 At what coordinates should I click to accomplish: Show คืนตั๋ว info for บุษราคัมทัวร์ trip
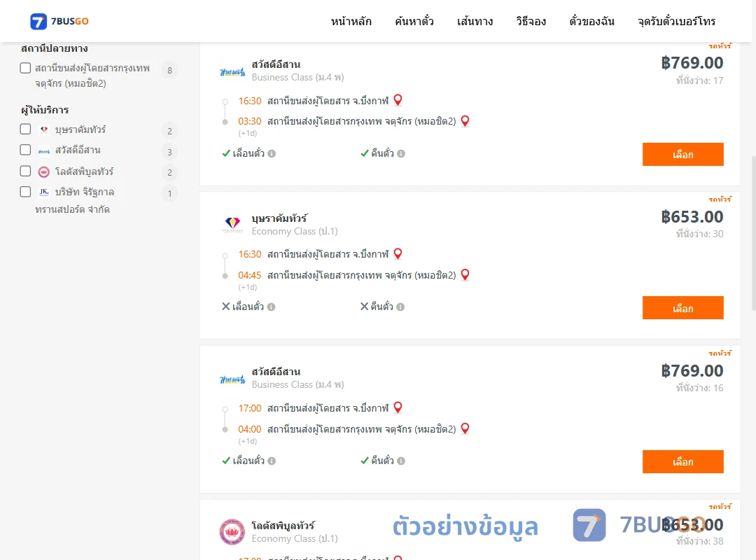click(x=400, y=307)
